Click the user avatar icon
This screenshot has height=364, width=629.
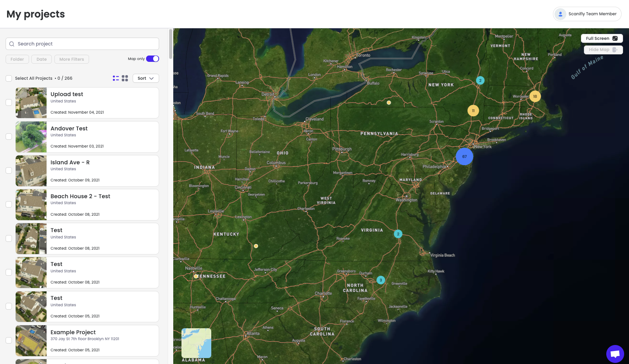click(x=560, y=14)
